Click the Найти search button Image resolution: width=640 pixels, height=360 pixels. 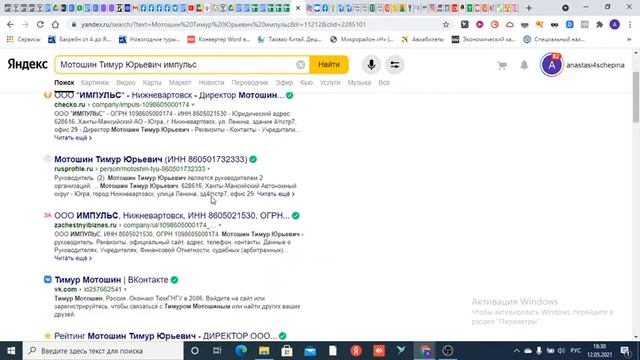point(329,64)
